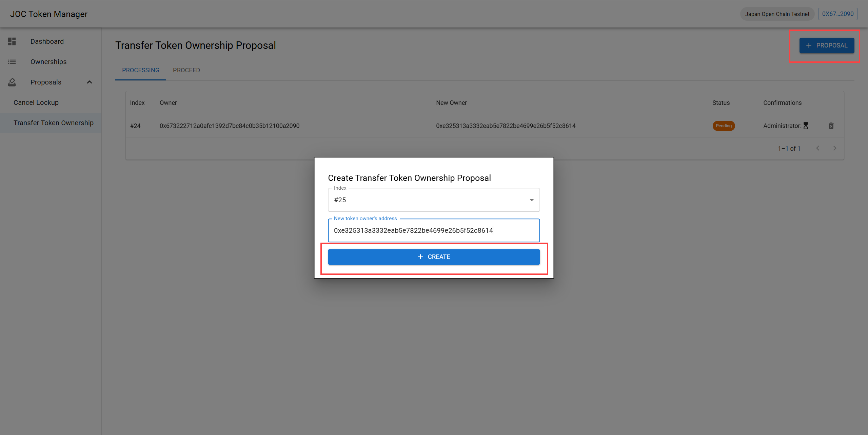Click the hourglass Administrator confirmation icon

806,126
